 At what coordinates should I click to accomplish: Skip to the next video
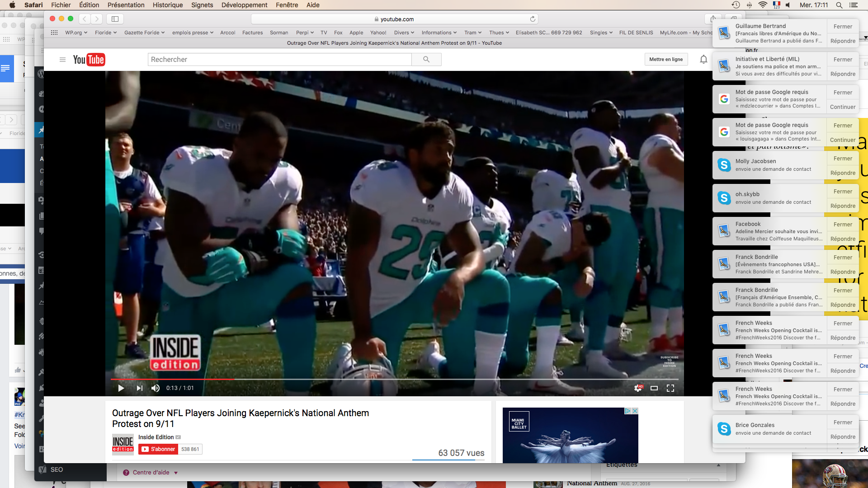pos(140,388)
